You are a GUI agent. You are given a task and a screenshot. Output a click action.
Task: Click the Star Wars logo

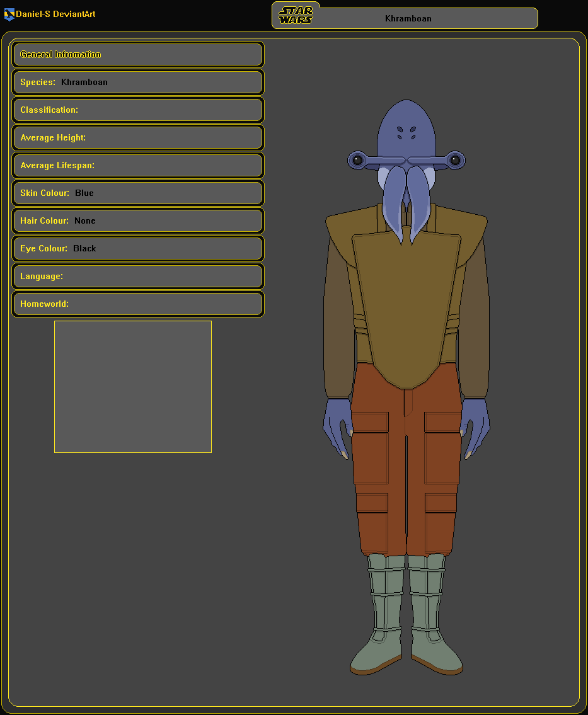click(x=296, y=15)
